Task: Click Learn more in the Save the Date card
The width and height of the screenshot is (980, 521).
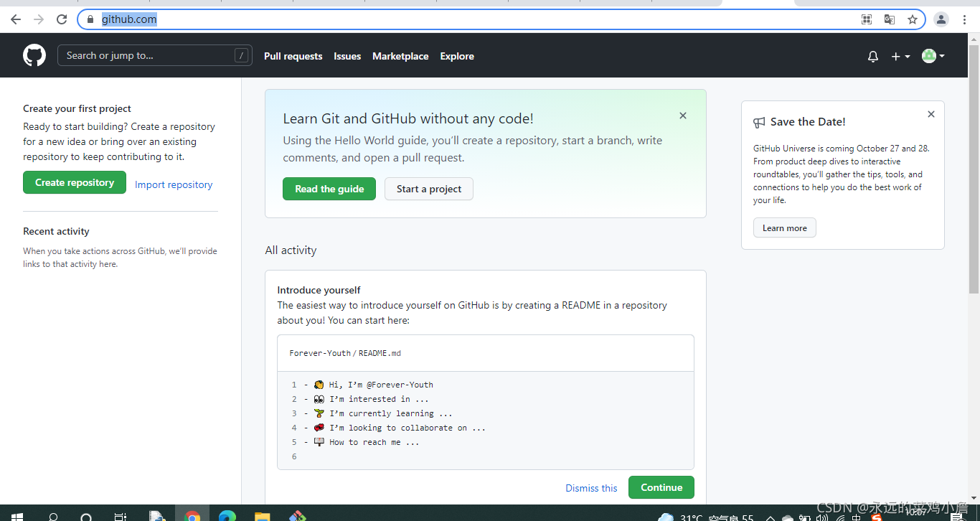Action: [x=785, y=228]
